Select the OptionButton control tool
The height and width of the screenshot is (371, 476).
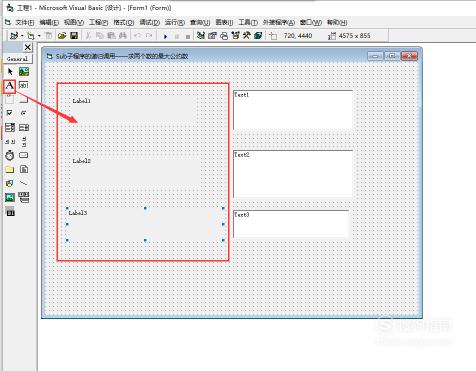[23, 113]
